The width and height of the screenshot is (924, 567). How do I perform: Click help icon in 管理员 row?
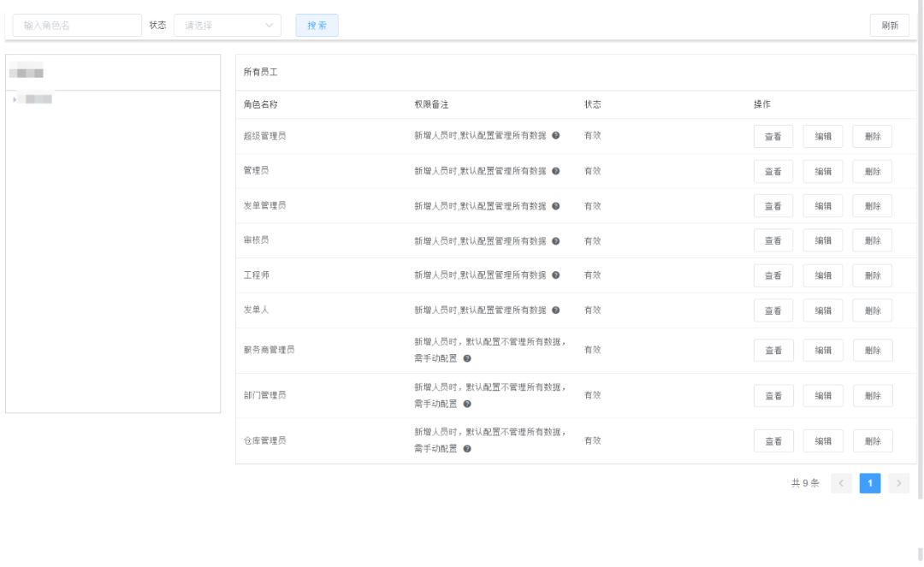555,171
